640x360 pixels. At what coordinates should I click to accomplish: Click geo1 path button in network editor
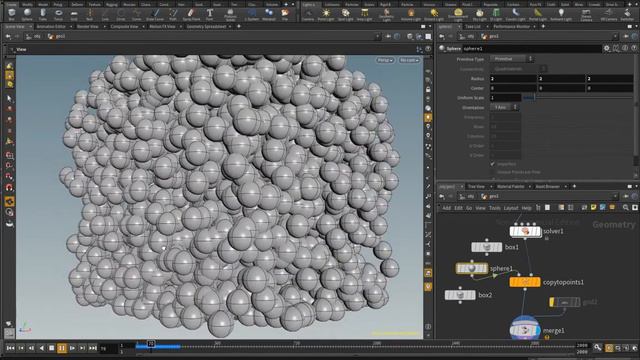[x=490, y=196]
